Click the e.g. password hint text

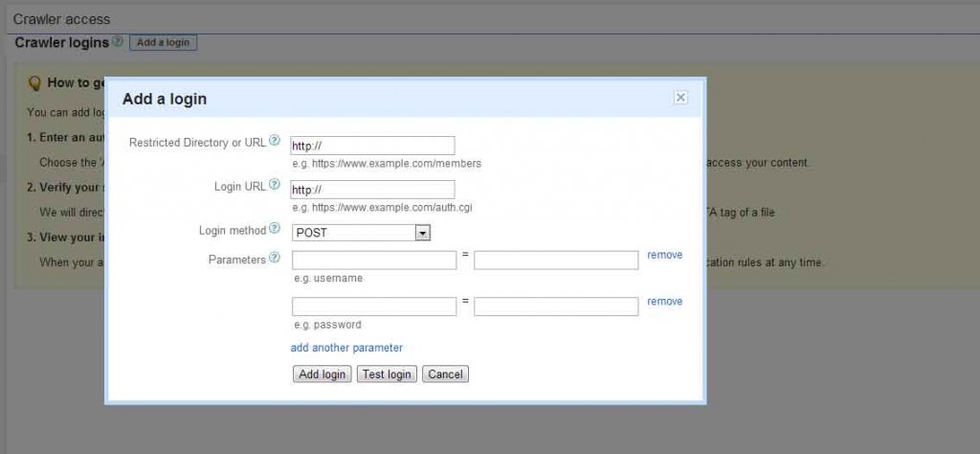(327, 325)
